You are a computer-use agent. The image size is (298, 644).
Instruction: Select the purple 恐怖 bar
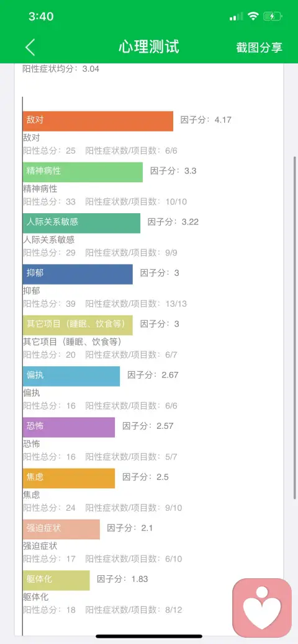[x=69, y=427]
